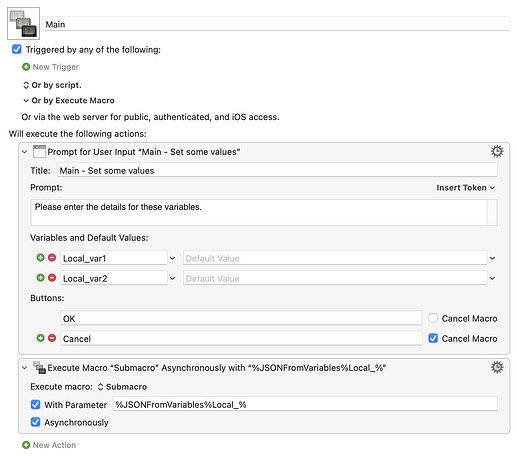Image resolution: width=517 pixels, height=456 pixels.
Task: Click New Action at the bottom
Action: [49, 445]
